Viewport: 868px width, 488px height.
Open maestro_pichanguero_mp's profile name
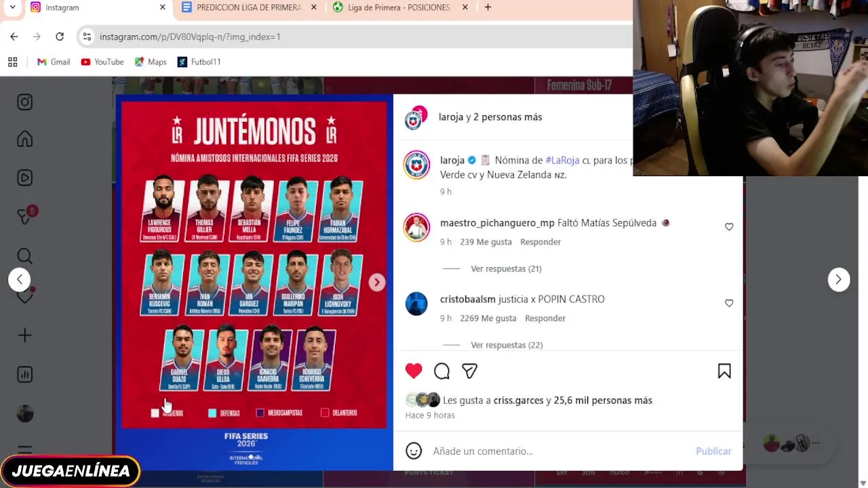497,223
